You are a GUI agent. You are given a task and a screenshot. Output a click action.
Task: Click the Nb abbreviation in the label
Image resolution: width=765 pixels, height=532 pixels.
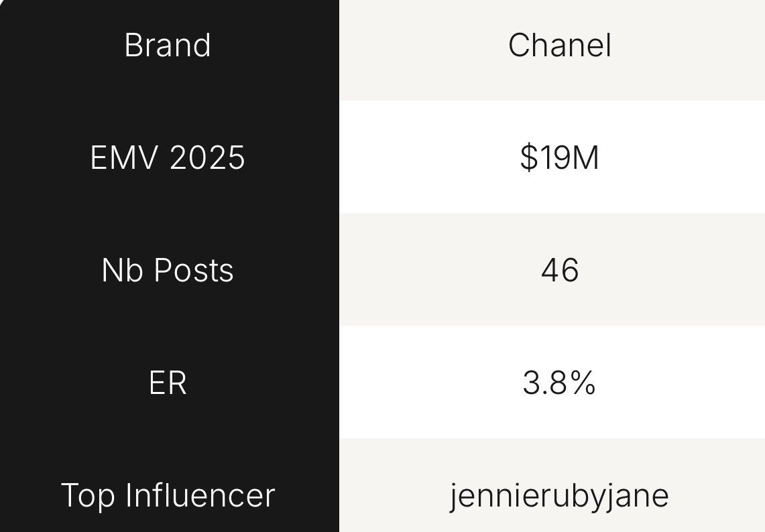(123, 270)
